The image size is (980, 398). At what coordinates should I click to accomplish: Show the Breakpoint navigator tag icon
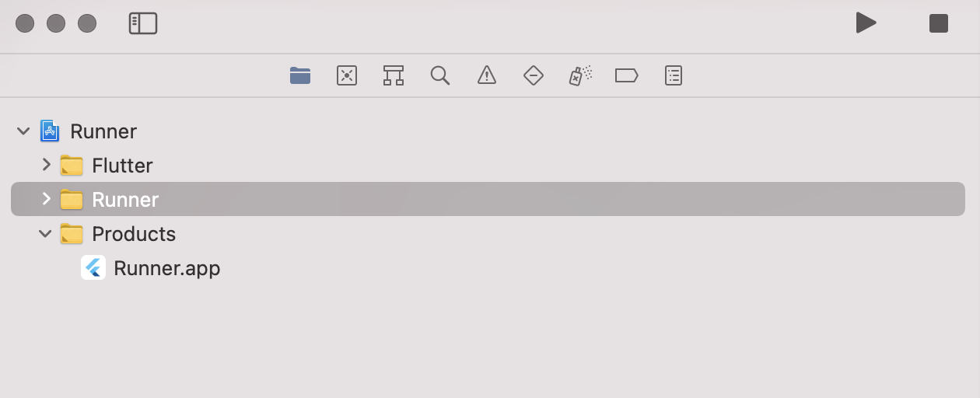[x=627, y=75]
